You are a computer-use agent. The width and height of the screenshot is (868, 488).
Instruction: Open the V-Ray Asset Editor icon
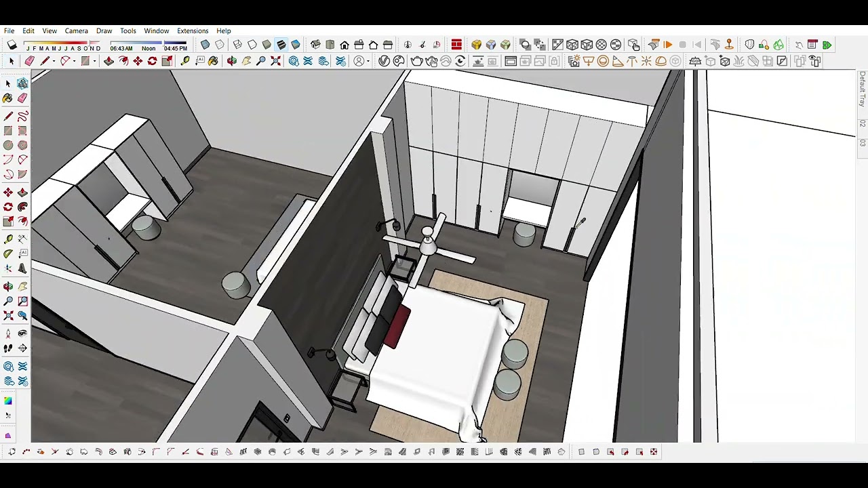(384, 61)
